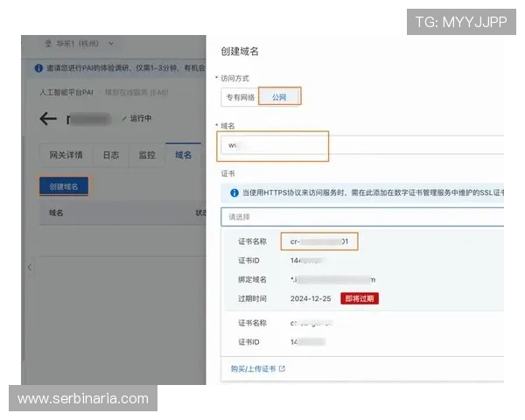This screenshot has width=525, height=420.
Task: Click the 创建域名 button
Action: [64, 186]
